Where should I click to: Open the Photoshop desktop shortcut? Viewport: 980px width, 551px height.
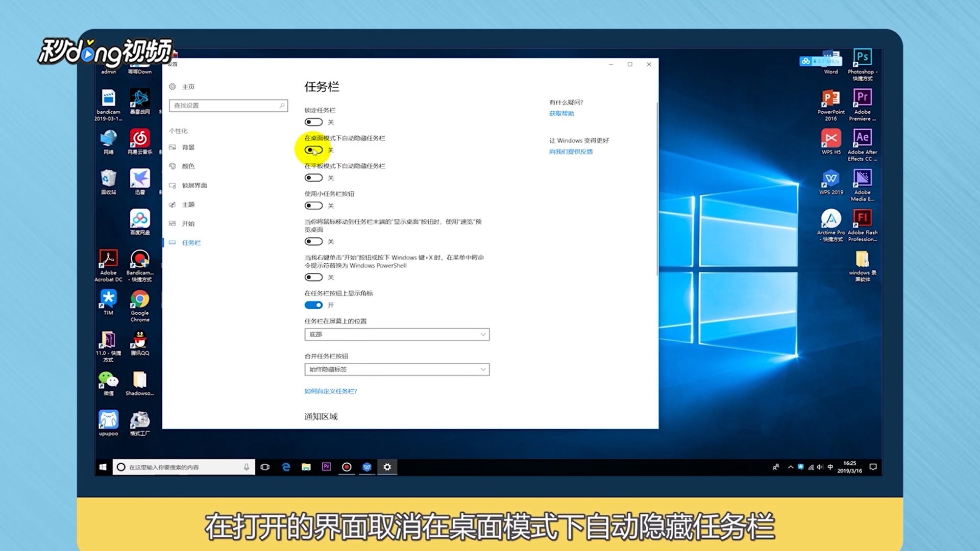pos(862,57)
